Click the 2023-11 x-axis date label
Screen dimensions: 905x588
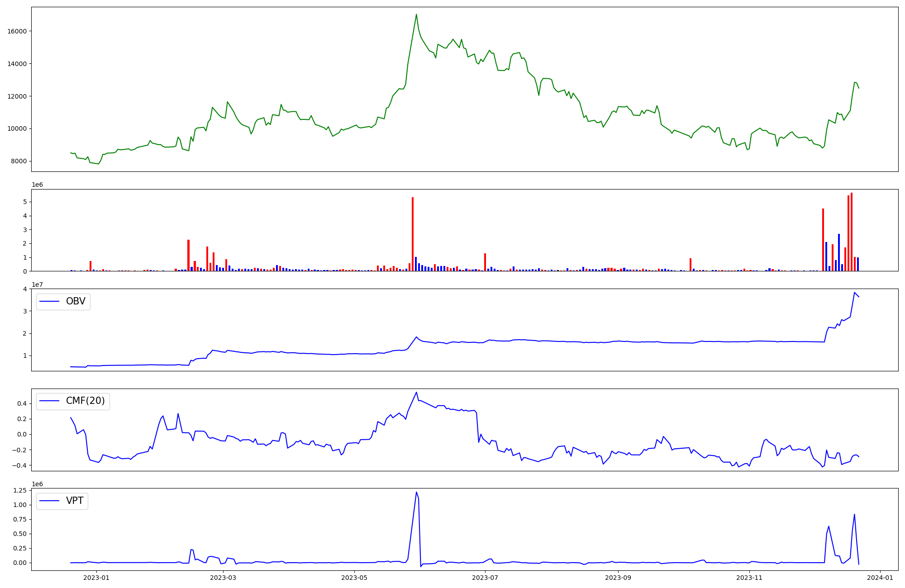click(749, 578)
